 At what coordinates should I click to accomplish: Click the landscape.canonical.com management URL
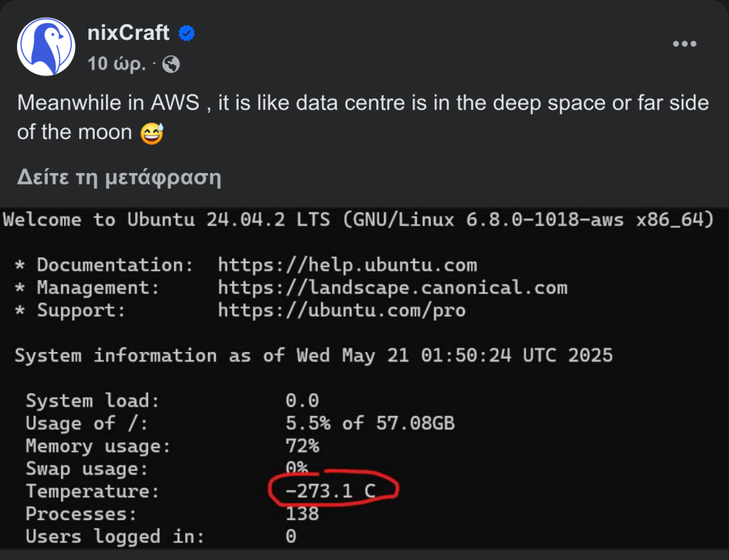393,288
